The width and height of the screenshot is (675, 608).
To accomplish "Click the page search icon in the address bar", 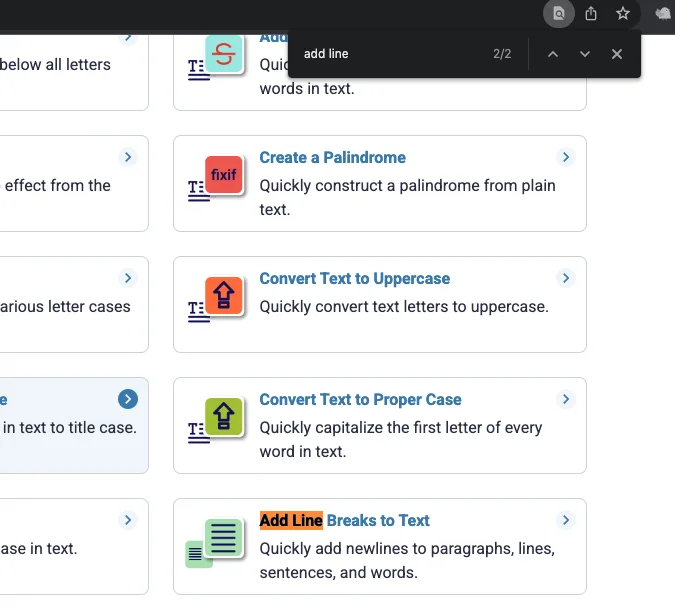I will pos(558,14).
